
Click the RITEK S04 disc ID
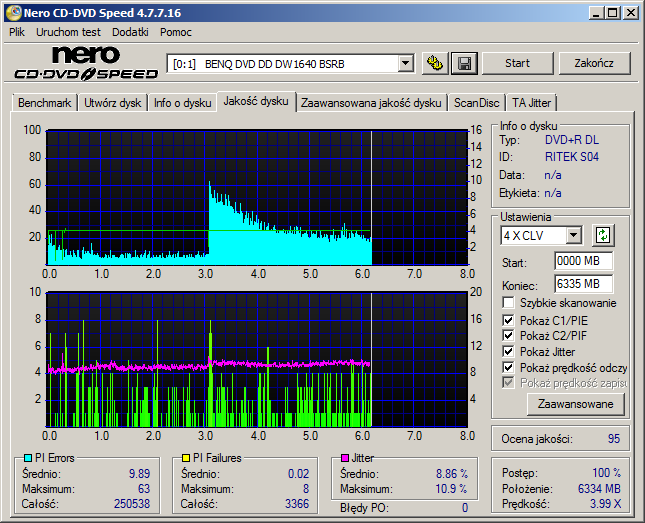(572, 157)
